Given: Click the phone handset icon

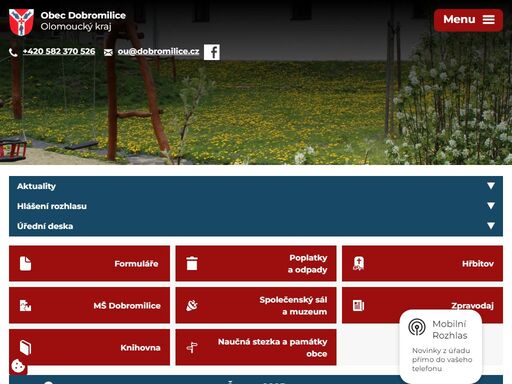Looking at the screenshot, I should [13, 52].
